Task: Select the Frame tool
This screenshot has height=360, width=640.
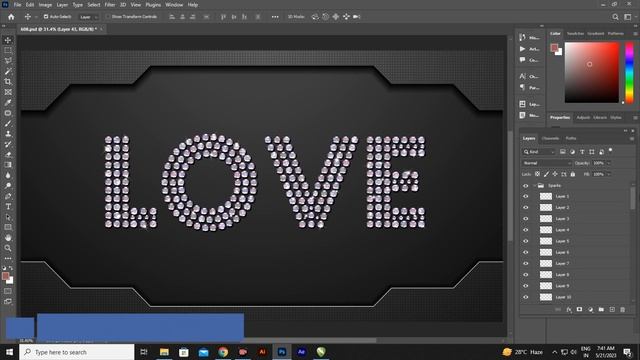Action: (x=8, y=92)
